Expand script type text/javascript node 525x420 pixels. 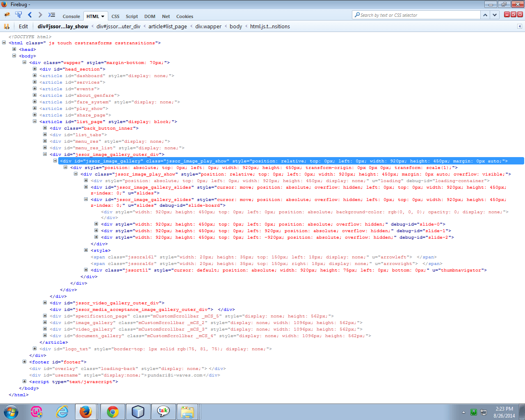(24, 381)
